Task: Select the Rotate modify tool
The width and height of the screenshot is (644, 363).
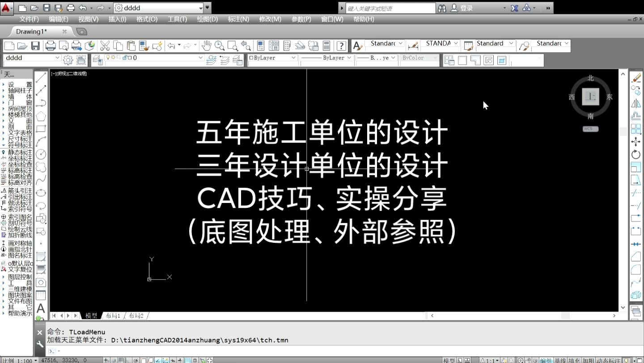Action: (636, 154)
